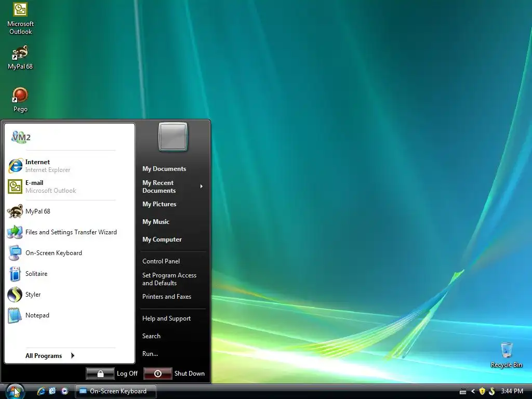Image resolution: width=532 pixels, height=399 pixels.
Task: Click the Styler tray icon
Action: point(491,391)
